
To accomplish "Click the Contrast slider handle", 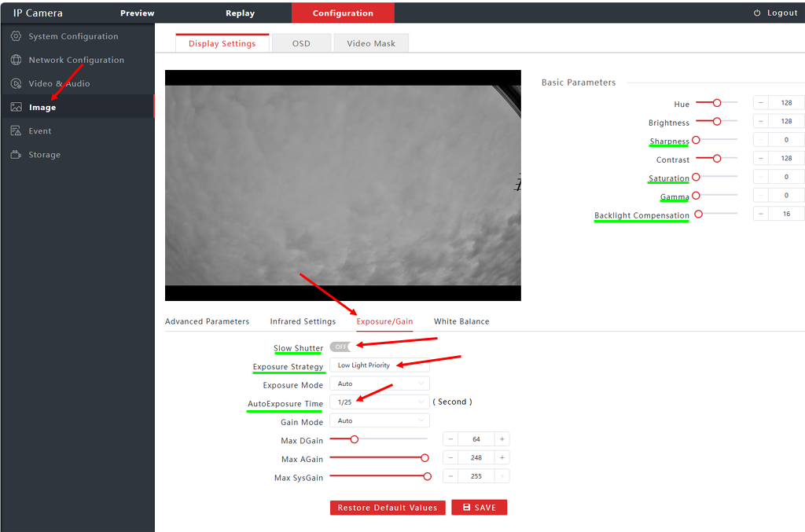I will point(717,158).
